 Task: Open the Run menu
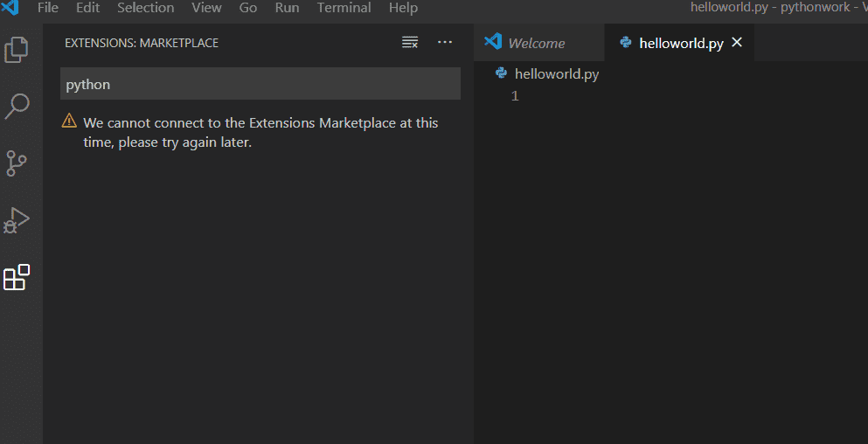287,8
